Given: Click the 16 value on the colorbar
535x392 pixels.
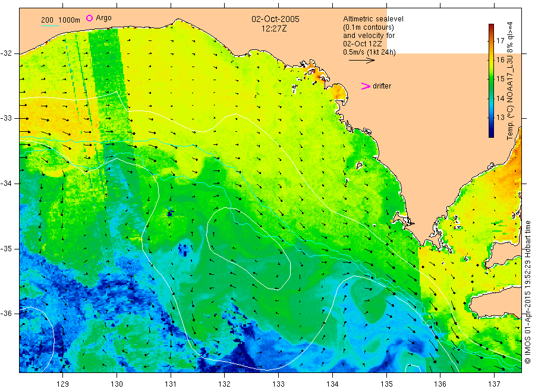Looking at the screenshot, I should [500, 60].
